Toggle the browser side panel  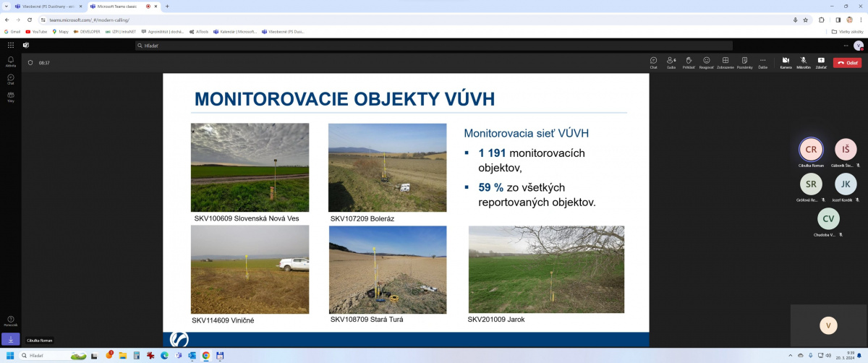838,20
